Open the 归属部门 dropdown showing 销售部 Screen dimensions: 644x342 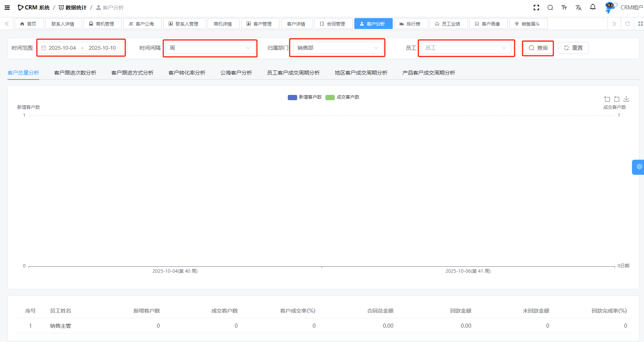pyautogui.click(x=337, y=48)
